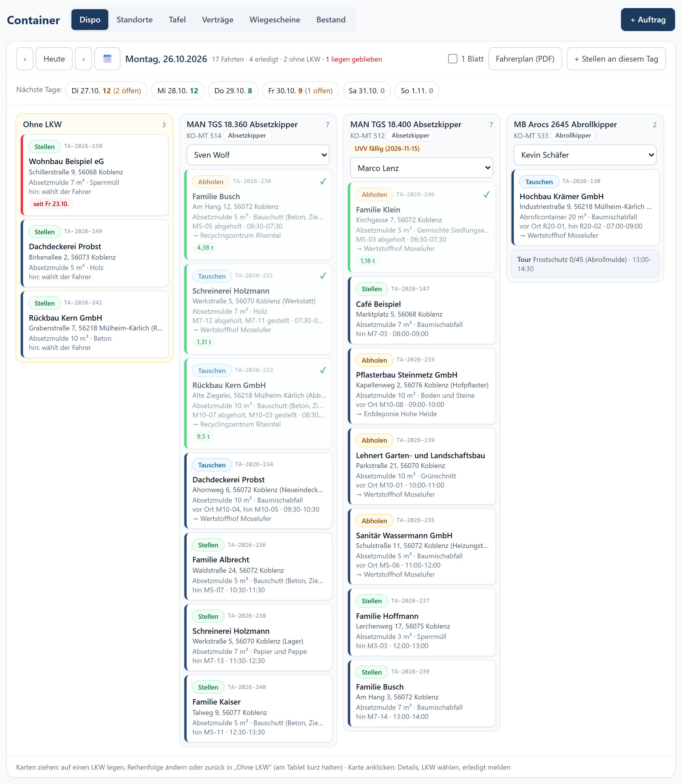Open Hochbau Krämer GmbH order card
Screen dimensions: 682x784
(x=585, y=208)
